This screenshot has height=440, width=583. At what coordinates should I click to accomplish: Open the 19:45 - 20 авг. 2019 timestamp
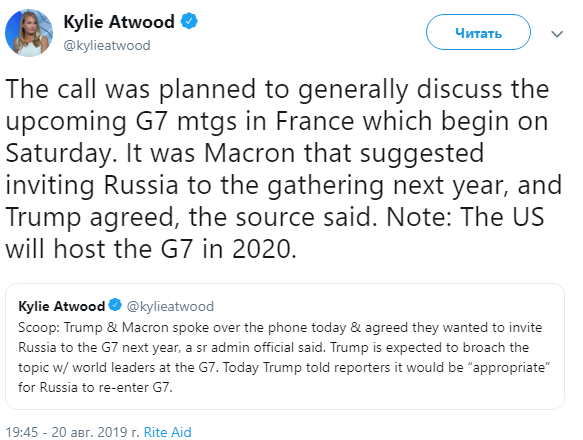(72, 432)
